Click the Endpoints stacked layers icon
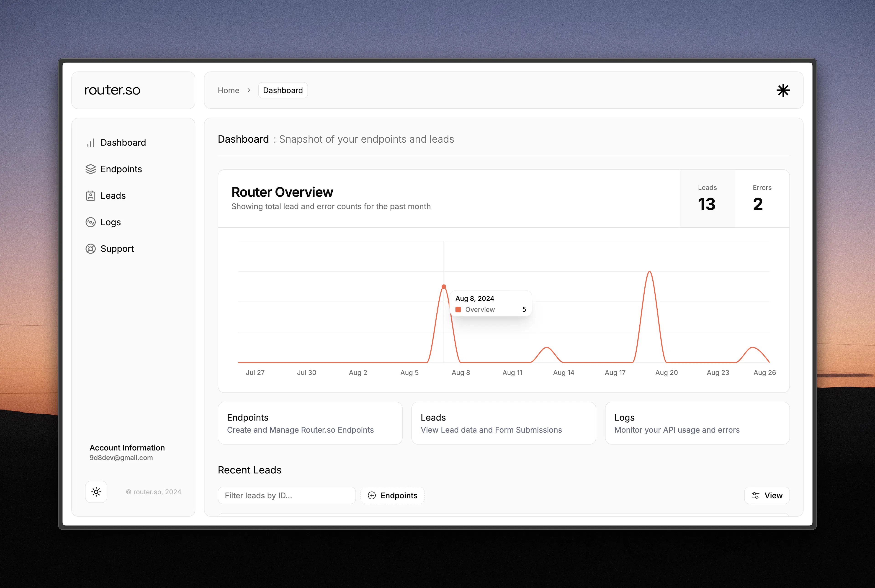The image size is (875, 588). pyautogui.click(x=90, y=169)
